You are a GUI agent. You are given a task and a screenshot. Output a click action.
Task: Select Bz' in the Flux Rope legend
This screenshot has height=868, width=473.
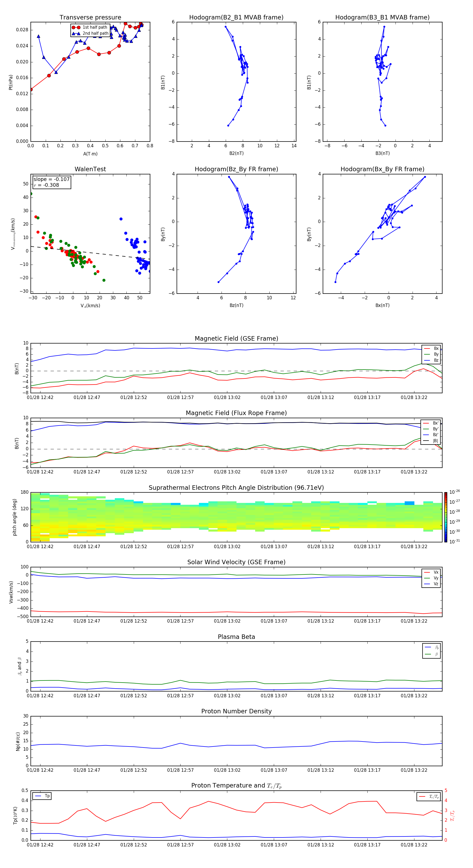[x=431, y=435]
